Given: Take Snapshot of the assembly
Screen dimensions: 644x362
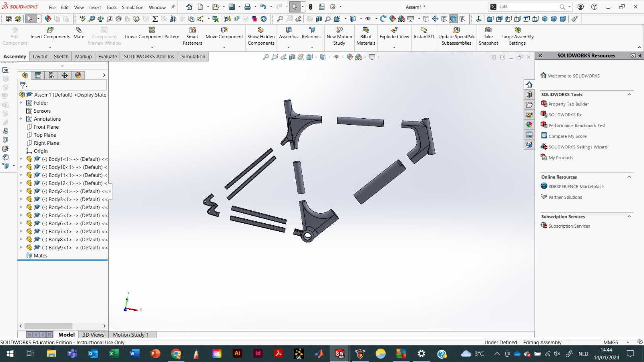Looking at the screenshot, I should click(488, 36).
